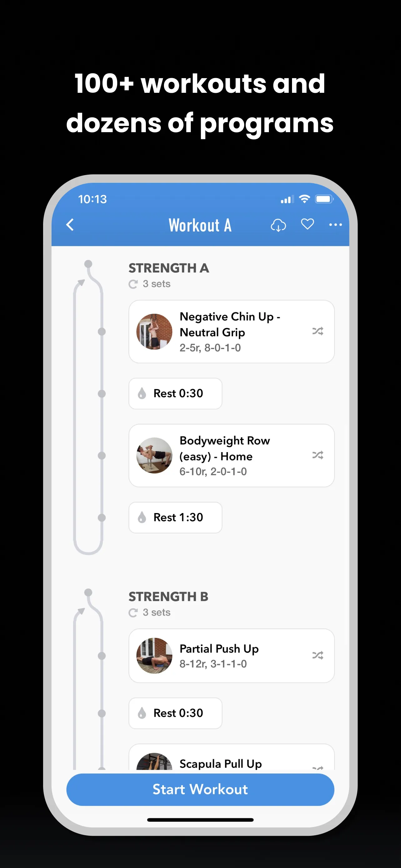Swap the Partial Push Up exercise
The image size is (401, 868).
318,656
